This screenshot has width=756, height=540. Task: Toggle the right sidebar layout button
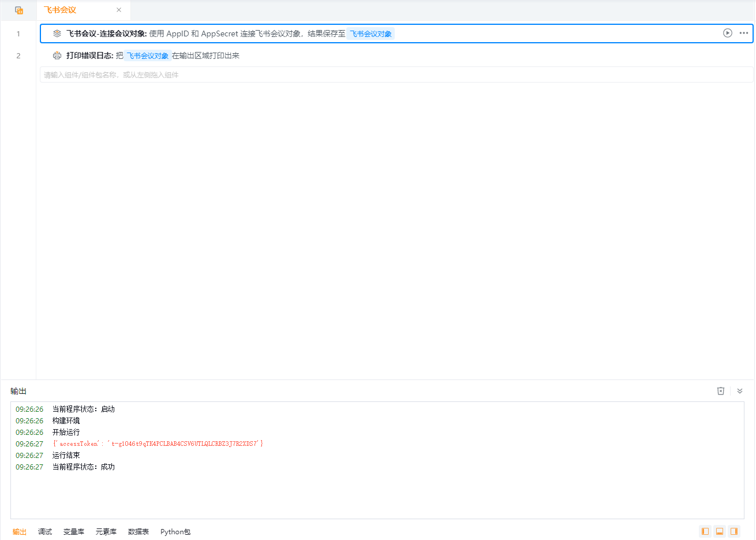(x=734, y=531)
